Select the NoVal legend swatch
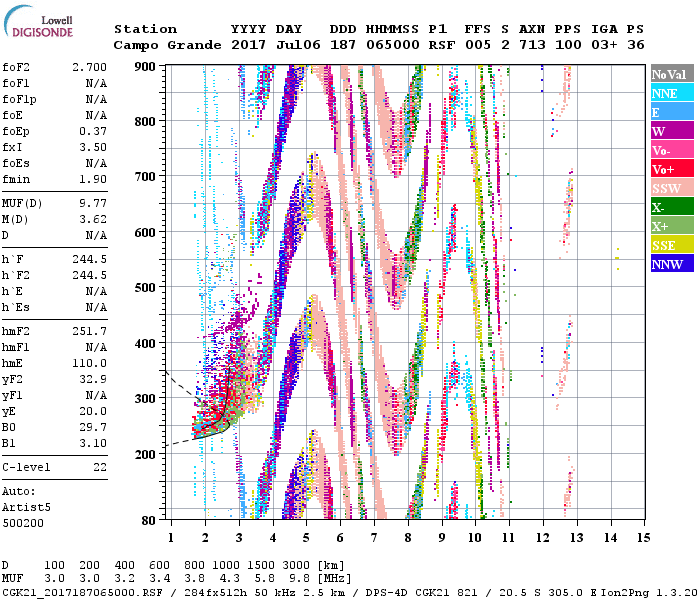Image resolution: width=700 pixels, height=600 pixels. pyautogui.click(x=671, y=74)
